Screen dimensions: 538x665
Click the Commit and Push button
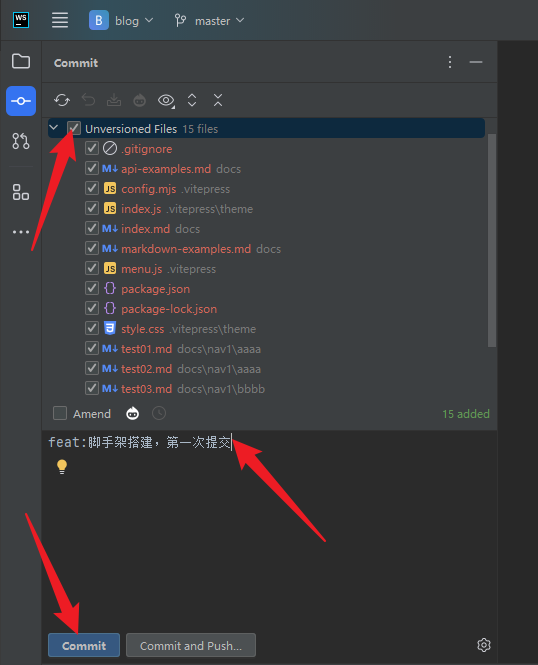pos(191,645)
